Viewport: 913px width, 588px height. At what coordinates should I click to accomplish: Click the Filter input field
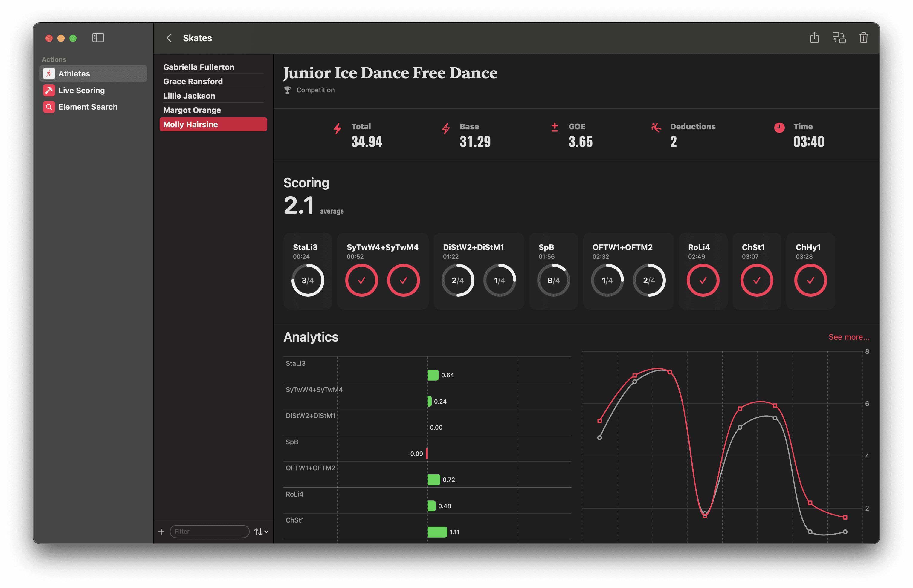pyautogui.click(x=209, y=532)
